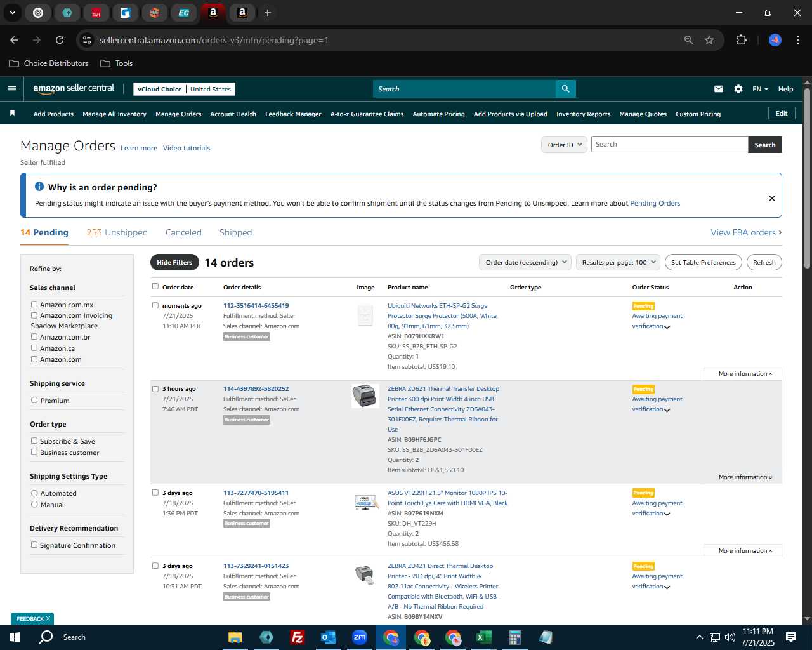Select the Manual shipping settings radio
Image resolution: width=812 pixels, height=650 pixels.
coord(34,505)
